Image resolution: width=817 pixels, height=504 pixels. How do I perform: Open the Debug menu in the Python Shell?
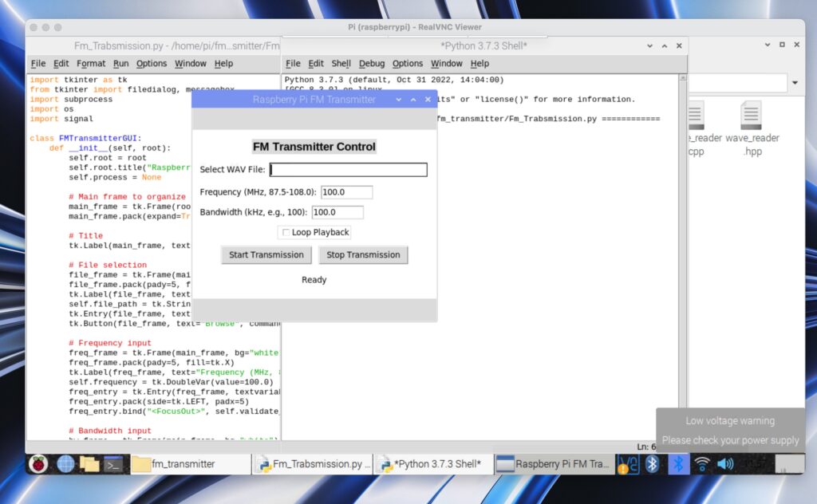click(372, 63)
